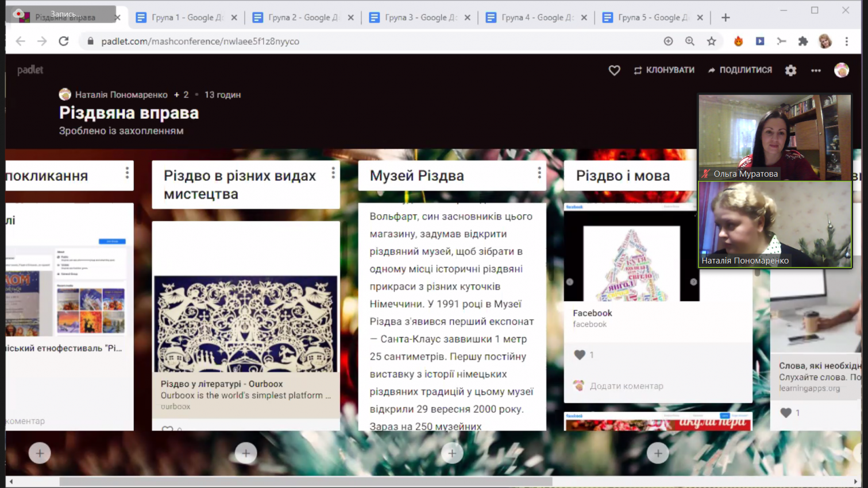Click Наталія Пономаренко video thumbnail
868x488 pixels.
point(775,224)
